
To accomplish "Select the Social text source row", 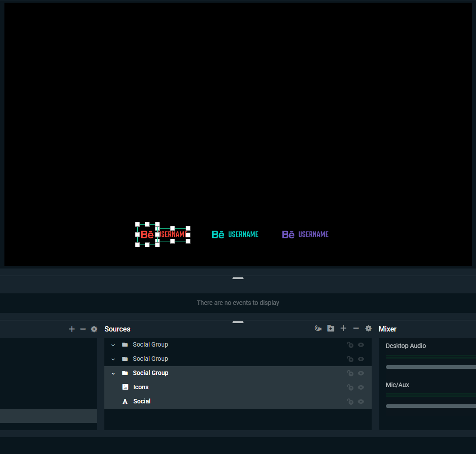I will point(238,402).
